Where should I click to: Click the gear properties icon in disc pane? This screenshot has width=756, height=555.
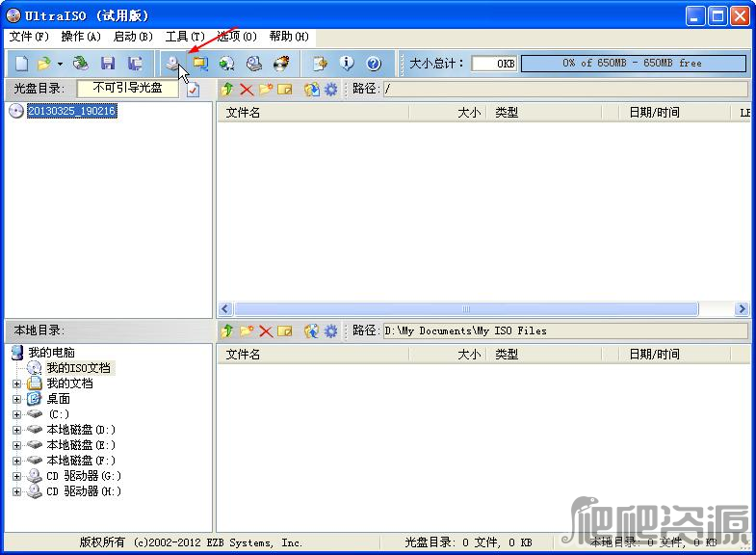[330, 90]
